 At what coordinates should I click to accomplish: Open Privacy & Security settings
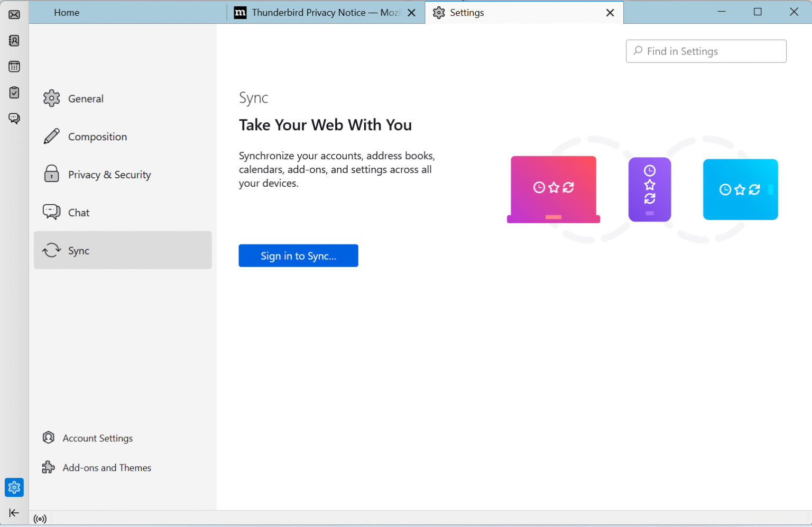point(109,174)
